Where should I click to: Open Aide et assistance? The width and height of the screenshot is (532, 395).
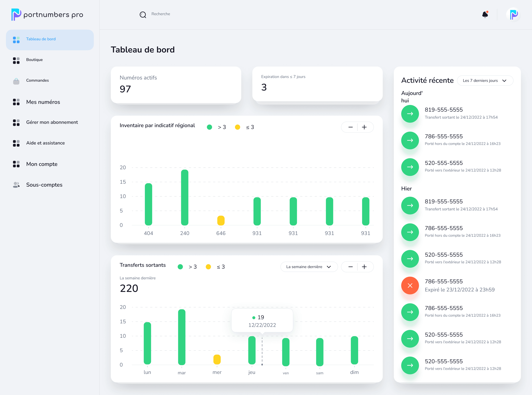pos(45,143)
